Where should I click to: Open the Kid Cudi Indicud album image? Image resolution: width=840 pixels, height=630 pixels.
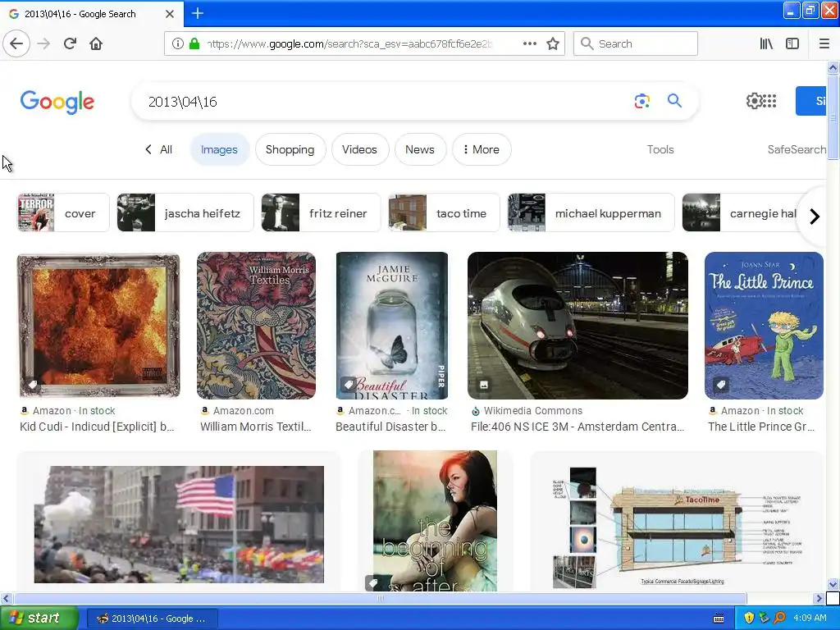tap(98, 326)
